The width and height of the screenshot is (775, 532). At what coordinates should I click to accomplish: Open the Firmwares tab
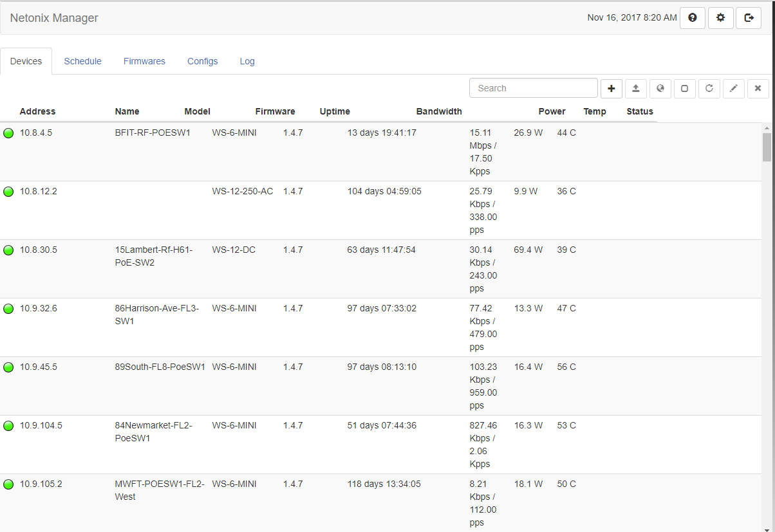coord(144,61)
